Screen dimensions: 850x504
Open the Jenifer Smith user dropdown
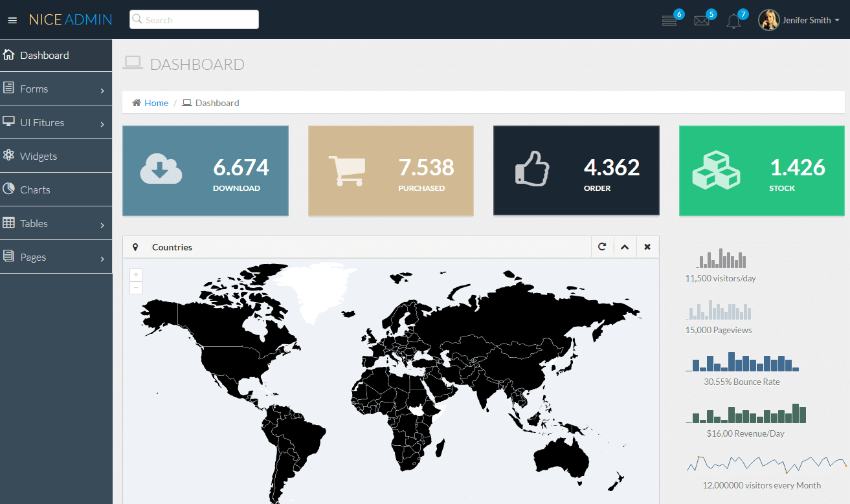[799, 20]
